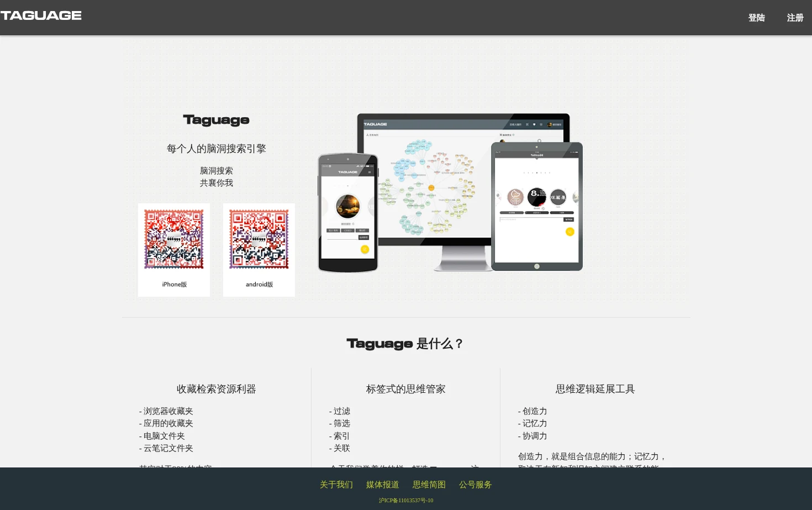Open 思维简图 footer link
Viewport: 812px width, 510px height.
pos(429,485)
